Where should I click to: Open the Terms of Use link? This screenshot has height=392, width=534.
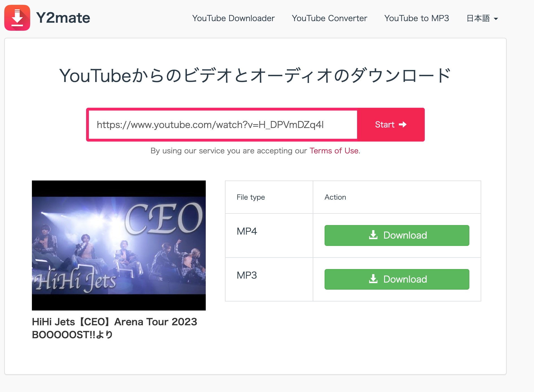coord(334,151)
